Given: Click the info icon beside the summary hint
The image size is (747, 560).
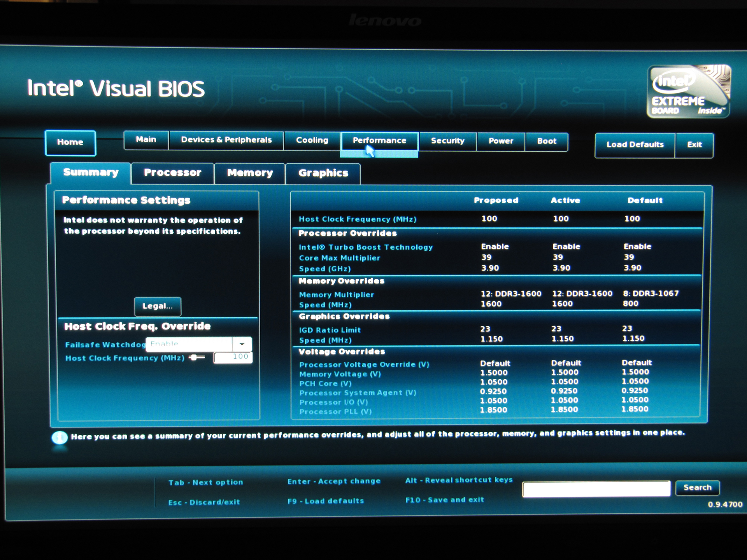Looking at the screenshot, I should [59, 437].
